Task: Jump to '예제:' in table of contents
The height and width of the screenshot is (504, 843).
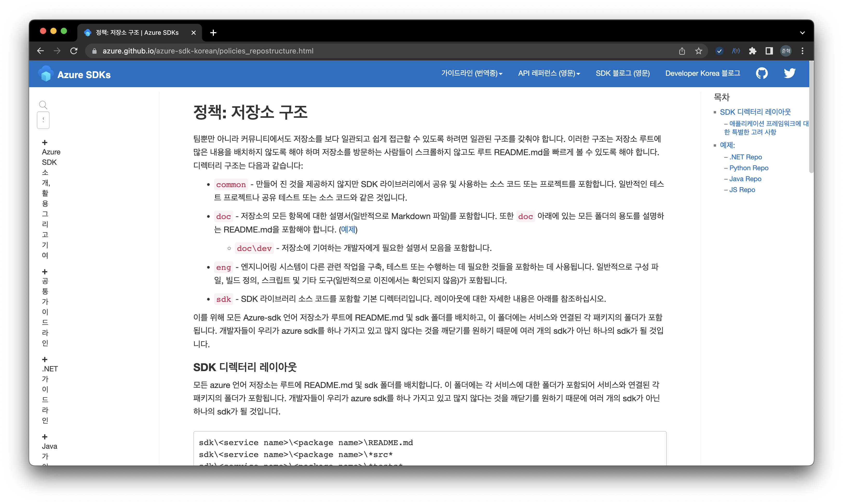Action: (727, 145)
